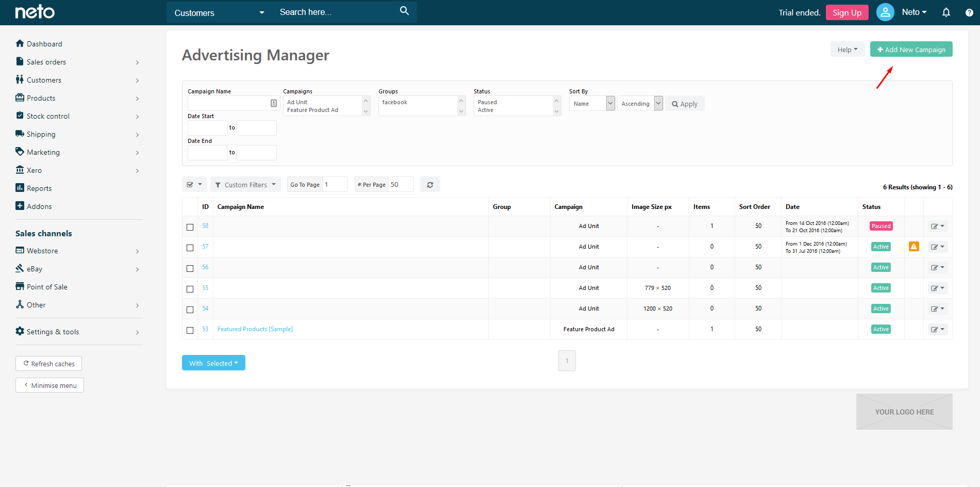Viewport: 980px width, 487px height.
Task: Click Minimise menu button
Action: pos(49,385)
